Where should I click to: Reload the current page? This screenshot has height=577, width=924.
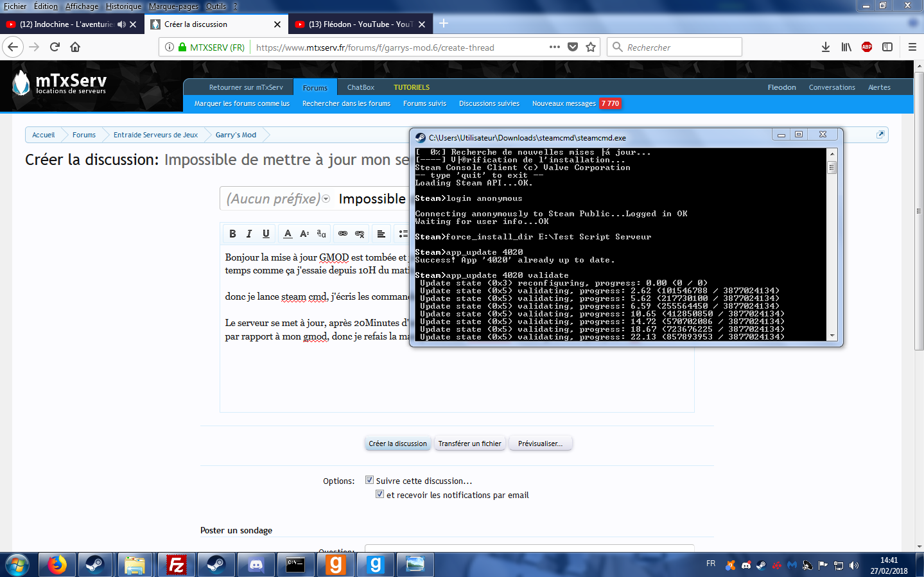(x=55, y=47)
